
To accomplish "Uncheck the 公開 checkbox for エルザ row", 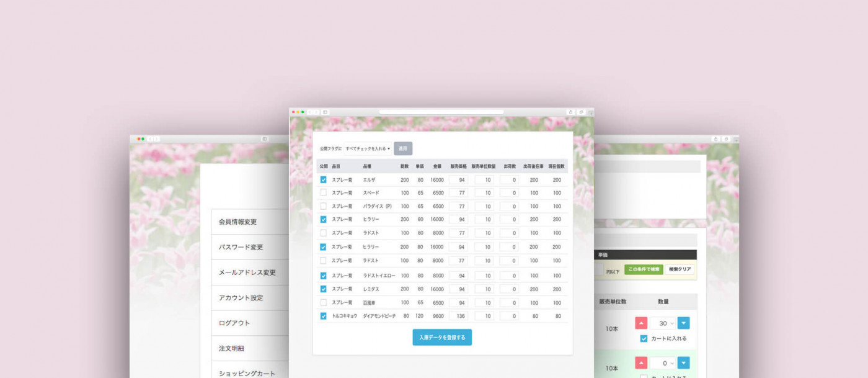I will coord(323,180).
